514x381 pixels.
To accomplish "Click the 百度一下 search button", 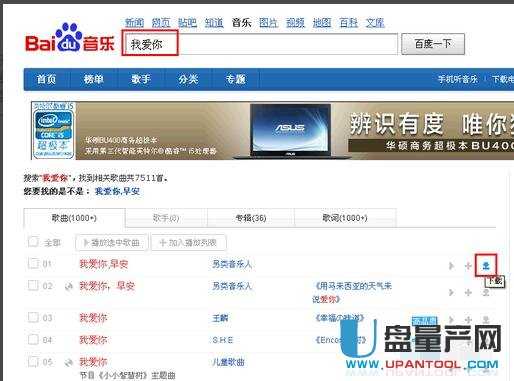I will tap(433, 44).
